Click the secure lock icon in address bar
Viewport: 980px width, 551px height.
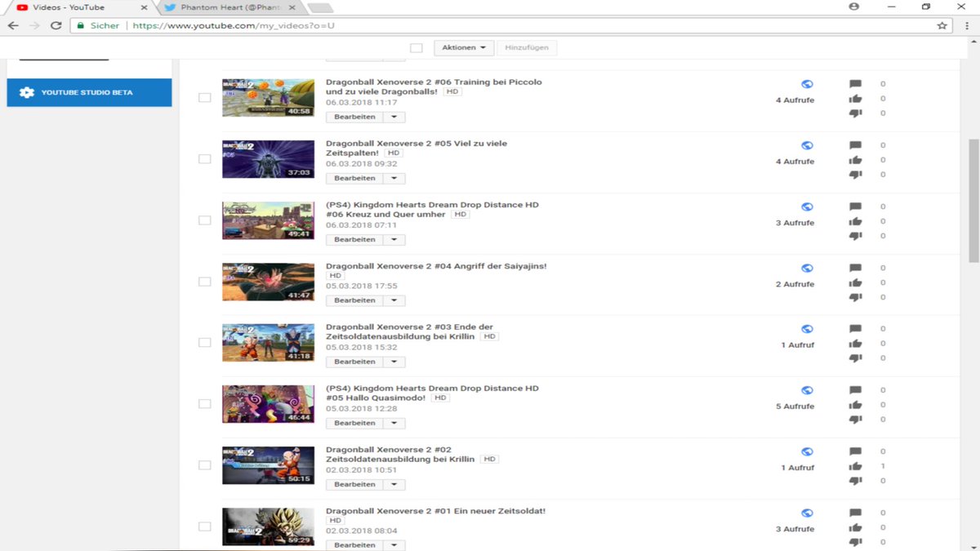80,25
